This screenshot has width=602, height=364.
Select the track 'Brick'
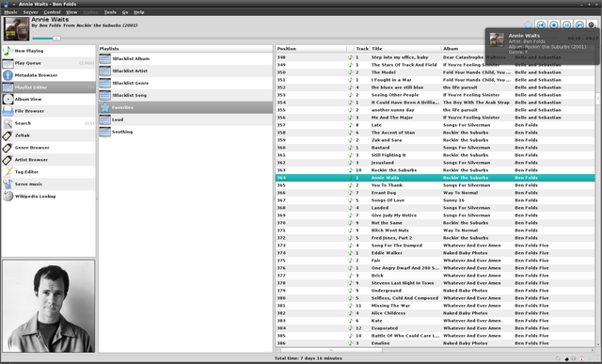coord(435,276)
